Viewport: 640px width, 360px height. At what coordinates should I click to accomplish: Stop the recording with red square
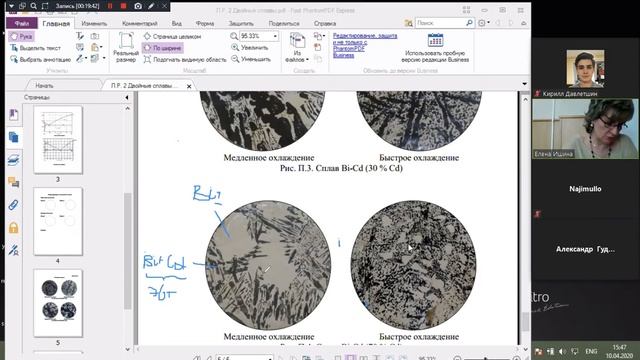point(124,6)
